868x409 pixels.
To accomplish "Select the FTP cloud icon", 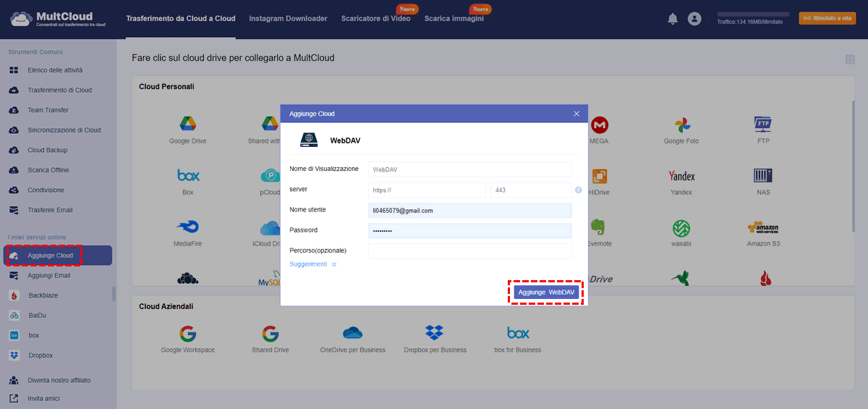I will [763, 124].
